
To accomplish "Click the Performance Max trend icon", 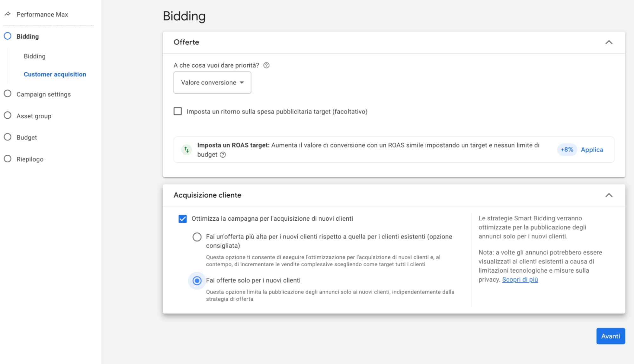I will coord(8,14).
